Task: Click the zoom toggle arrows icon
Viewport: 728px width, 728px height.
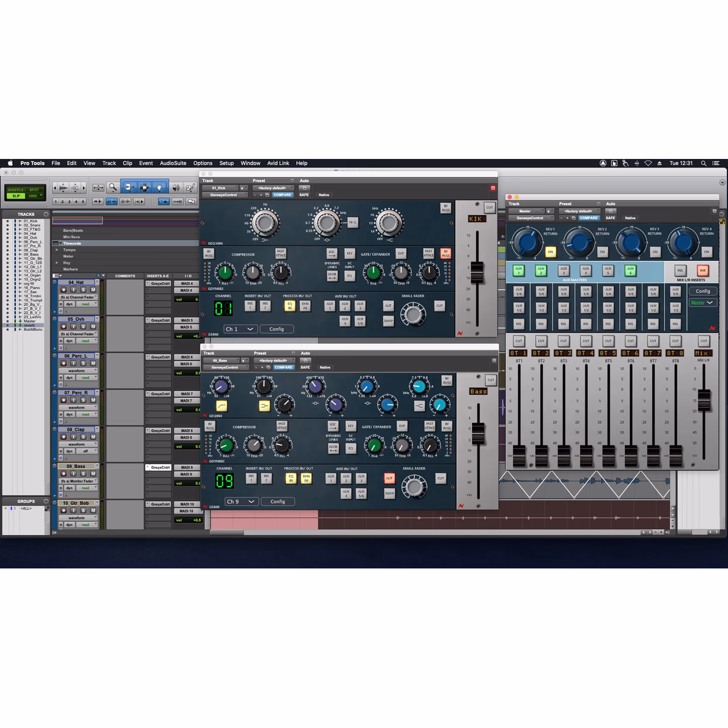Action: (x=98, y=187)
